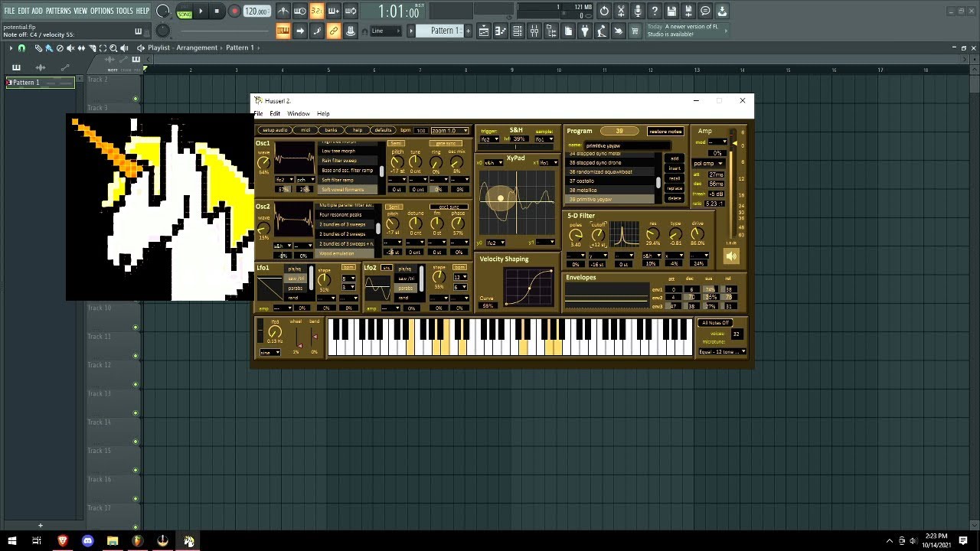Toggle the amp speaker mute icon
980x551 pixels.
pos(731,257)
